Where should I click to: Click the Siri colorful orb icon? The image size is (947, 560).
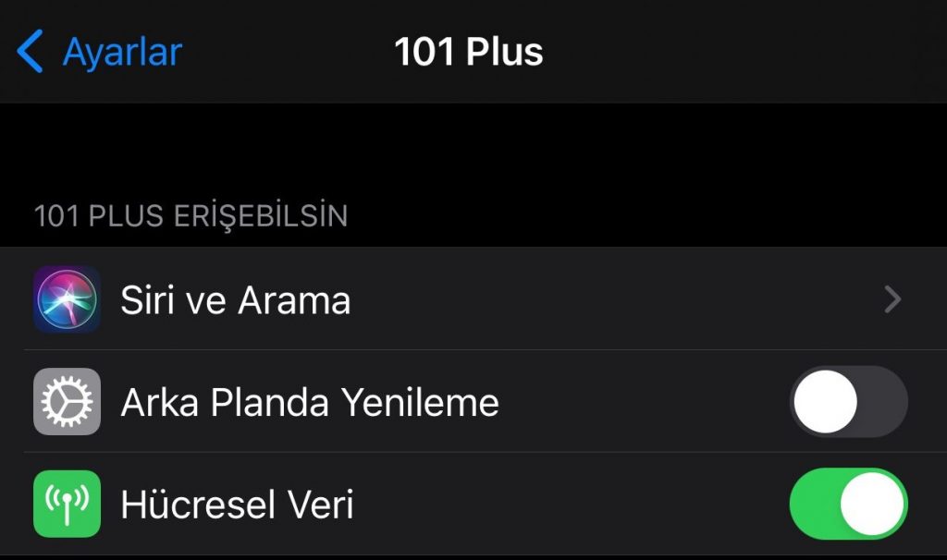(67, 299)
